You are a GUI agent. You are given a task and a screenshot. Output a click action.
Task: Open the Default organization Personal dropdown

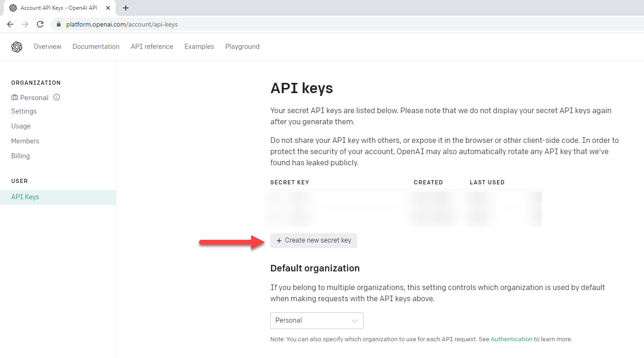tap(316, 321)
